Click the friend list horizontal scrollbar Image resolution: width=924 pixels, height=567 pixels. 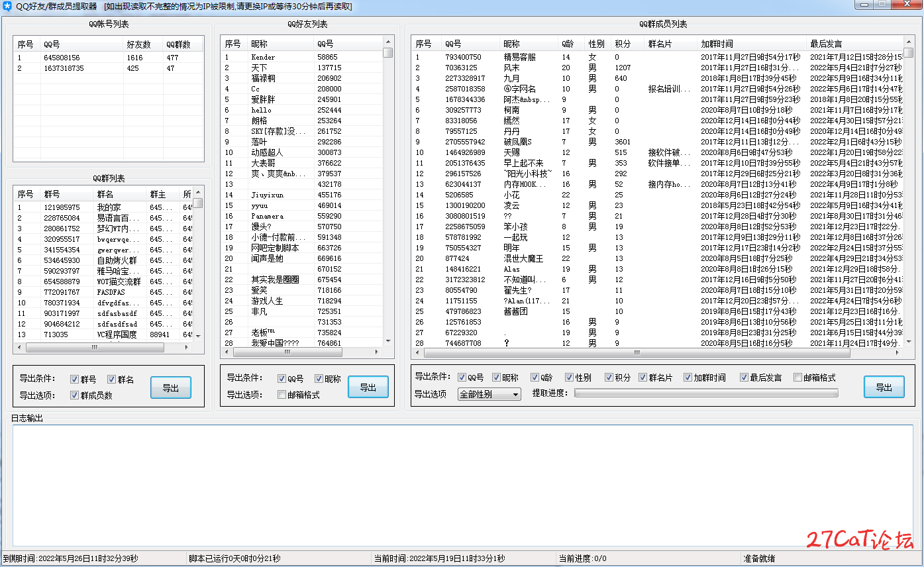click(302, 352)
